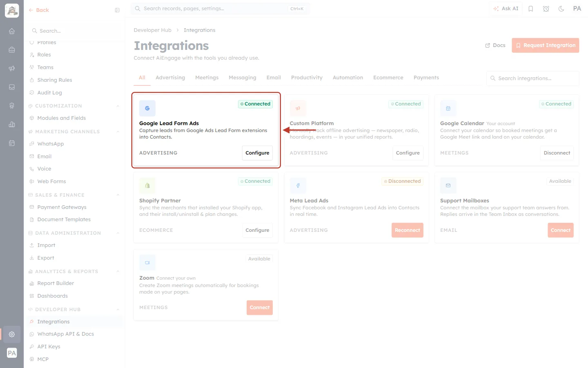Image resolution: width=588 pixels, height=368 pixels.
Task: Focus the global search records field
Action: point(220,9)
